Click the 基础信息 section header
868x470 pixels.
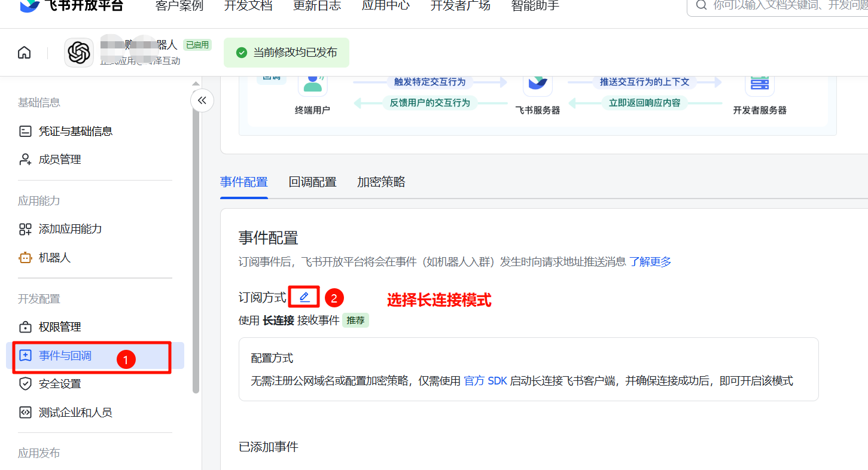[39, 103]
